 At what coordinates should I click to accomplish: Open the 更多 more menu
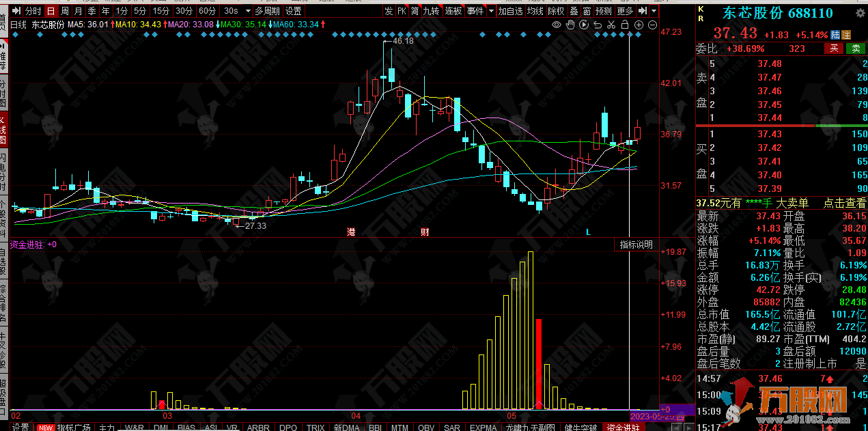pos(625,11)
